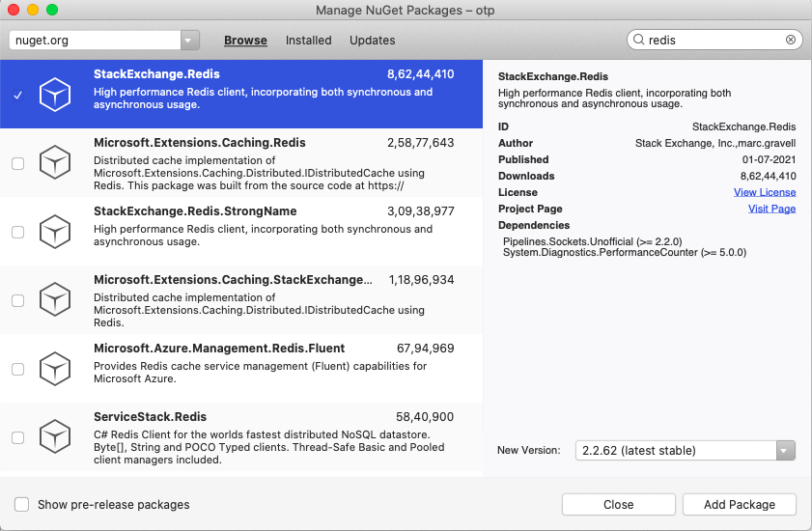The width and height of the screenshot is (812, 531).
Task: Enable Show pre-release packages
Action: pyautogui.click(x=22, y=504)
